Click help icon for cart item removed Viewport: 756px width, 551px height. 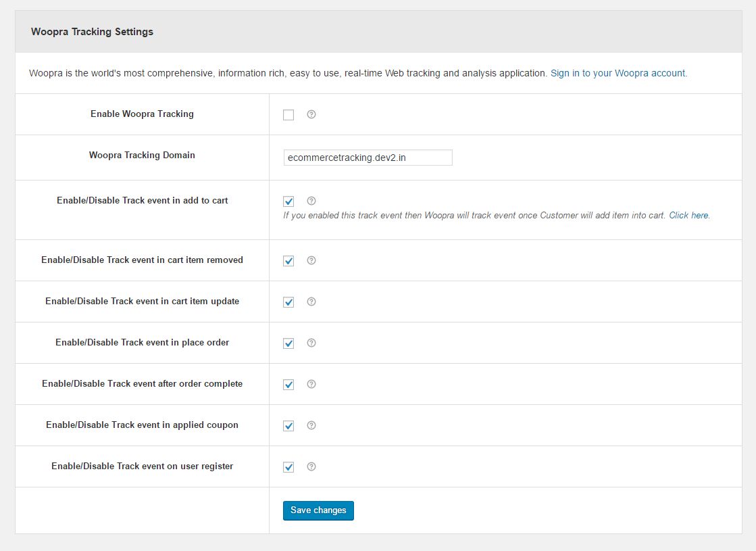(x=311, y=260)
